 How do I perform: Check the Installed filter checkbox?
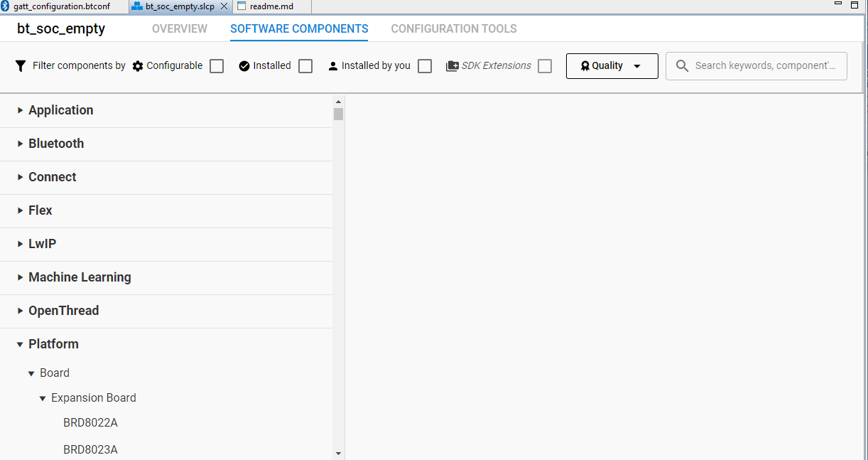tap(305, 65)
